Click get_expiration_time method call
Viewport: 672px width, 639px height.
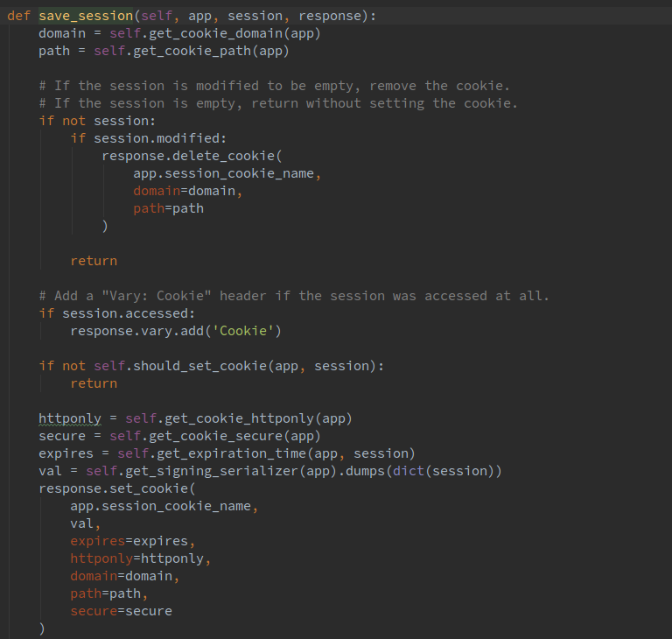click(231, 453)
